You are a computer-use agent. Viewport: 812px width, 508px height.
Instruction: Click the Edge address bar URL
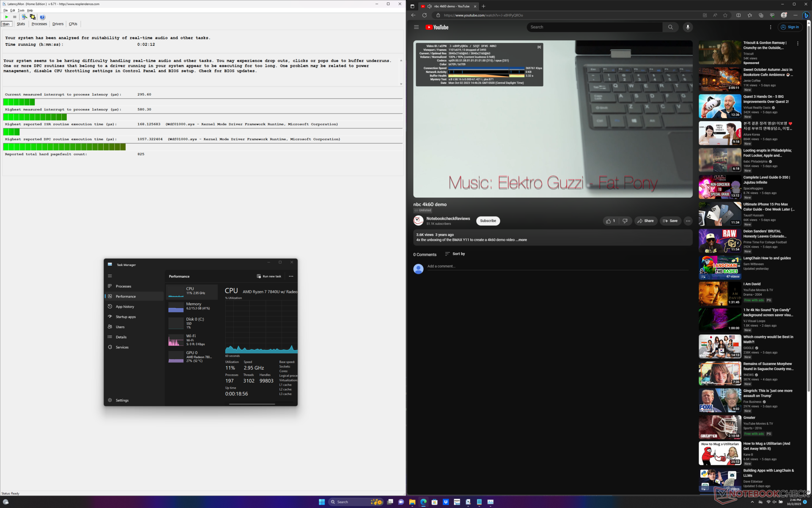pos(483,15)
